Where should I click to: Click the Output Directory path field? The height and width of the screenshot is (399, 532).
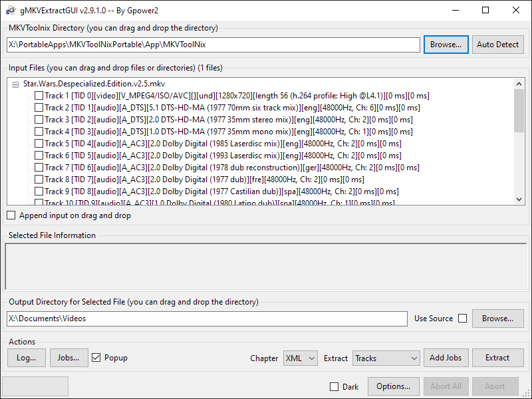(207, 319)
